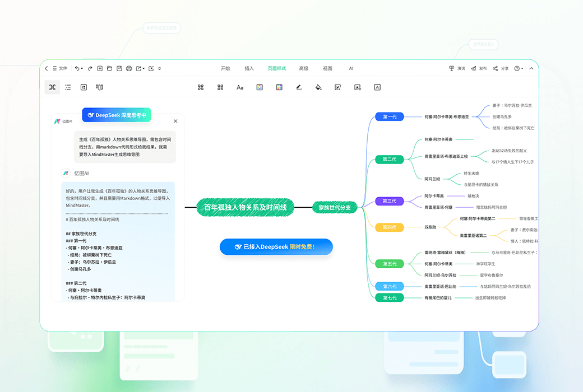Close the 亿图AI chat panel

(x=175, y=121)
